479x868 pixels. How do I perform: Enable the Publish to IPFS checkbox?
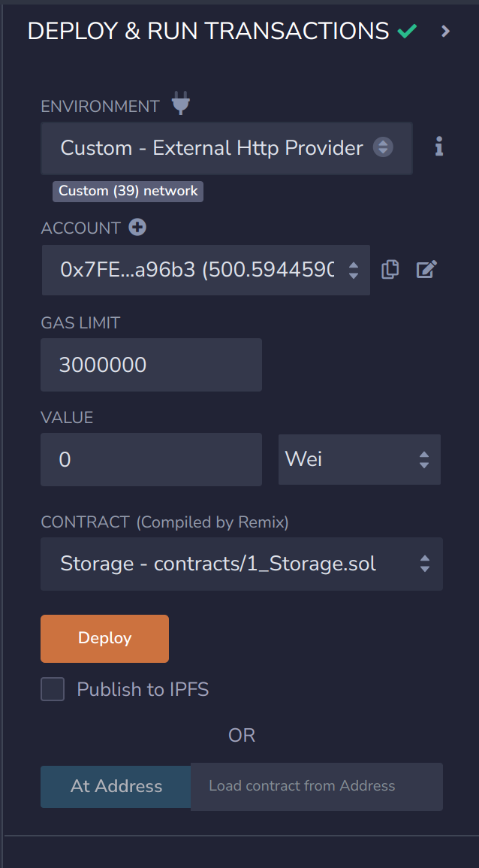(x=53, y=689)
